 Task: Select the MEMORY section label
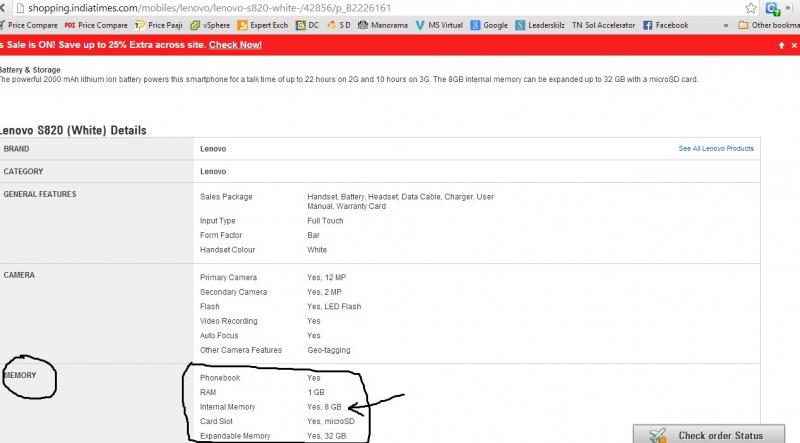pos(20,375)
